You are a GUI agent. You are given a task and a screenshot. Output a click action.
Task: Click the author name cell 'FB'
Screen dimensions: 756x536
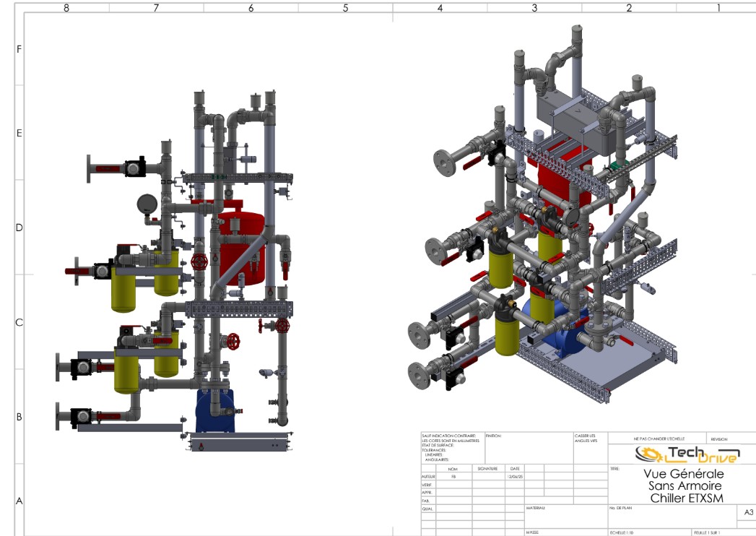pos(453,477)
